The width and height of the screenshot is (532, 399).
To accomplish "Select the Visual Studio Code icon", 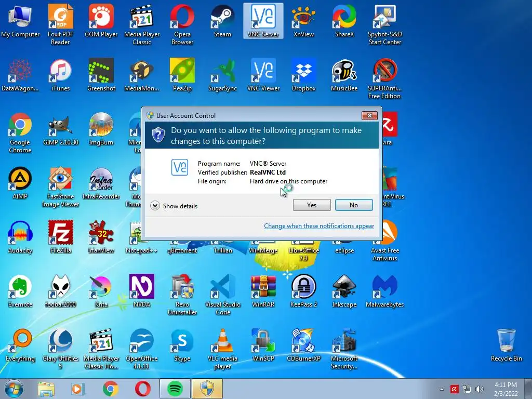I will pos(222,295).
